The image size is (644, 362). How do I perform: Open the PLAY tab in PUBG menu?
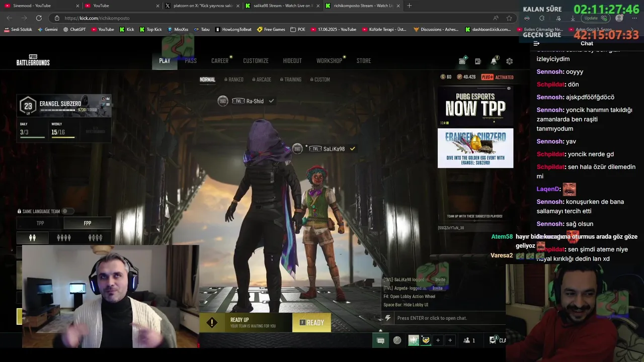[165, 61]
